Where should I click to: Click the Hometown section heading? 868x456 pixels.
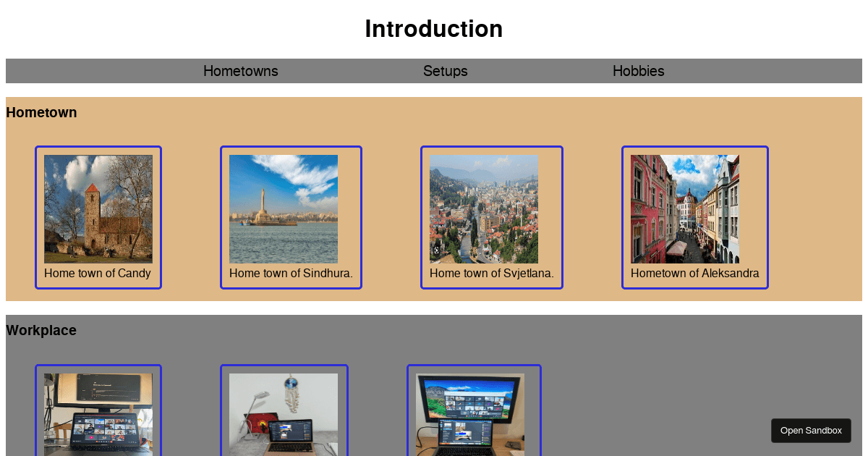tap(41, 112)
